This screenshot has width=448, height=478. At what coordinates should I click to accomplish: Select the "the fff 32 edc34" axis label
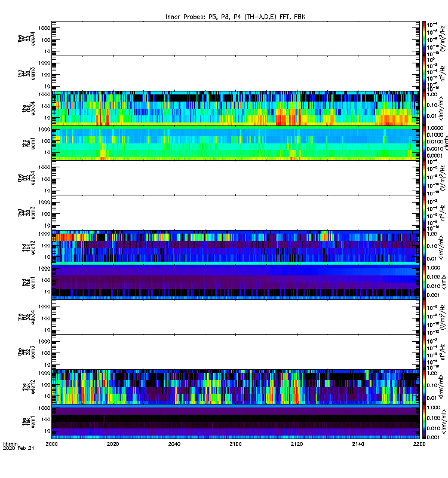click(x=26, y=317)
